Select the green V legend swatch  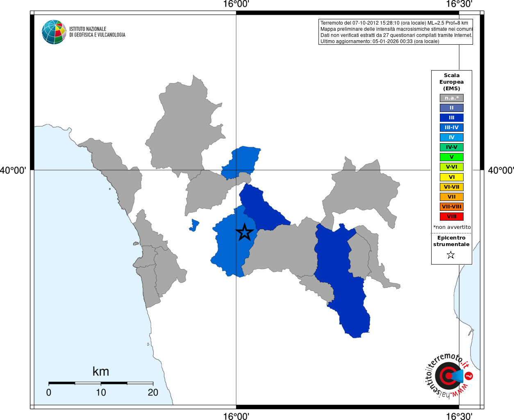click(452, 157)
